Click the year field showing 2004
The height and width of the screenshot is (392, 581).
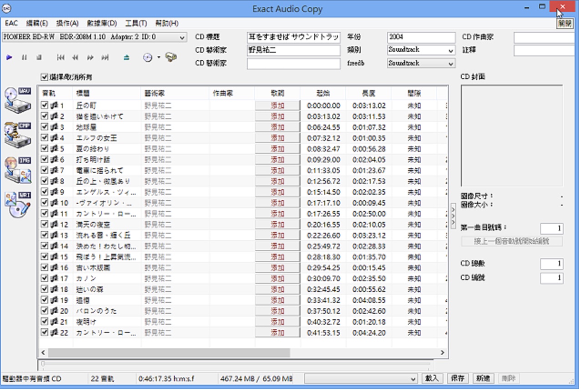421,37
